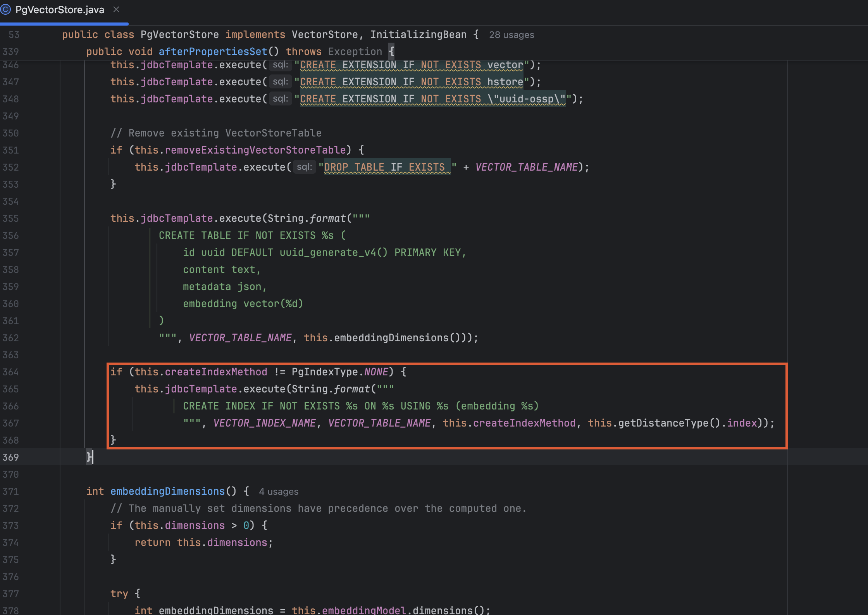The width and height of the screenshot is (868, 615).
Task: Click the closing brace on line 369
Action: point(89,457)
